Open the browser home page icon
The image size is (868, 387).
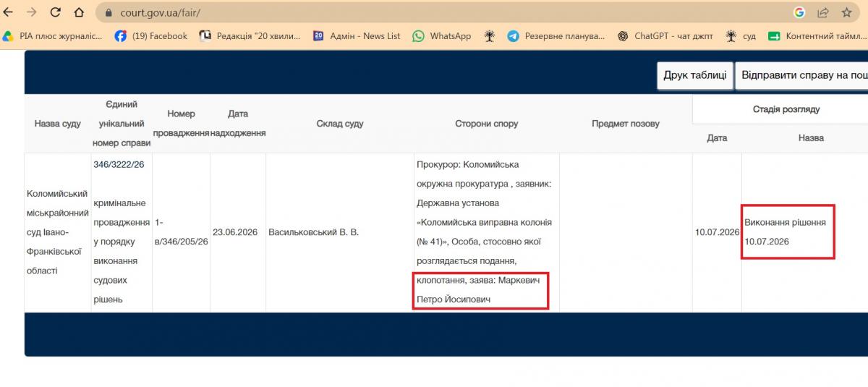click(79, 12)
